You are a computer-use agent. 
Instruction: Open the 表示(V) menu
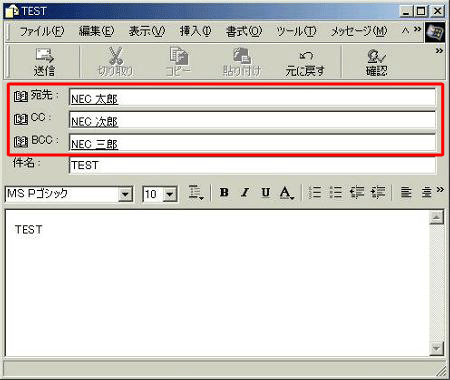pos(147,32)
